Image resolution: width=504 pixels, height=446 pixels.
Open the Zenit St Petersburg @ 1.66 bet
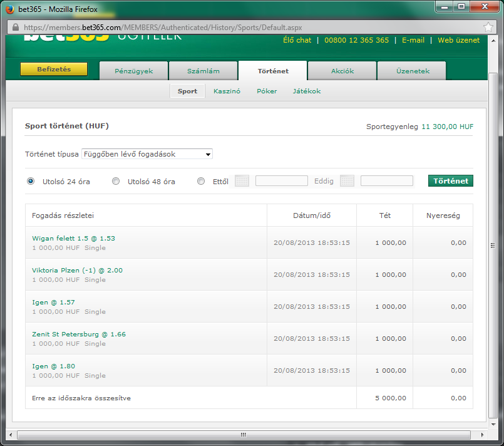(79, 334)
